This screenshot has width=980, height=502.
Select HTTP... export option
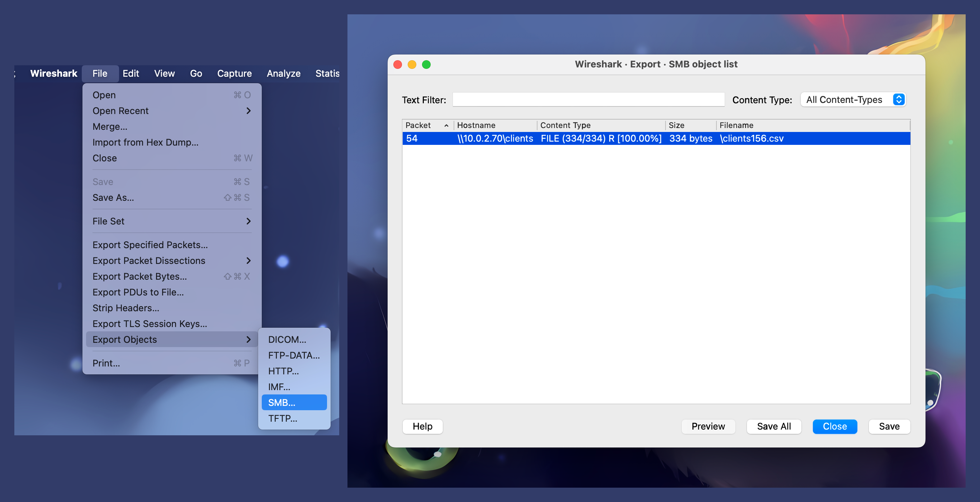pos(294,371)
